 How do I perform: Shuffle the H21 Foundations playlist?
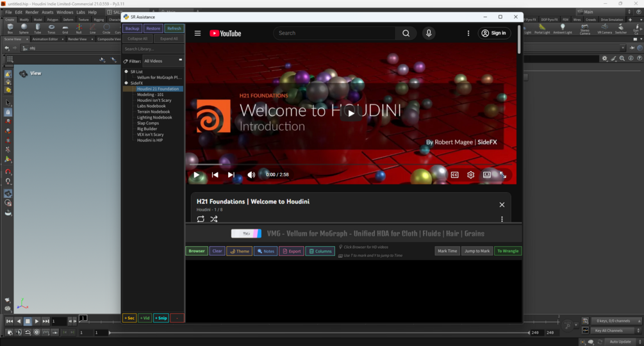pos(214,219)
